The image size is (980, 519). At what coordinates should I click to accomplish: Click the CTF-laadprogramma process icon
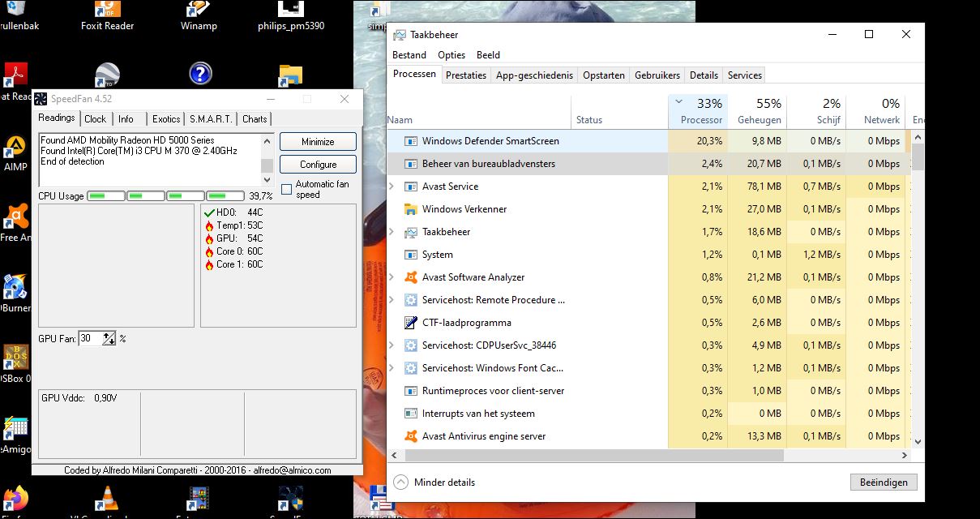[x=410, y=323]
